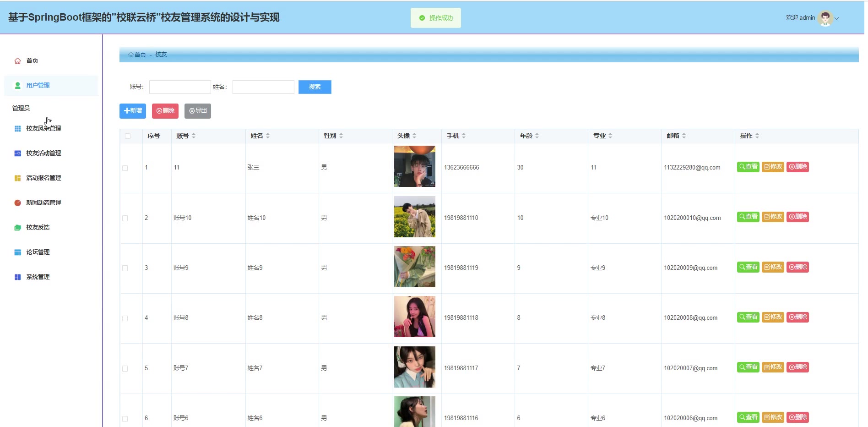Screen dimensions: 868x427
Task: Click the red 删除 batch delete button
Action: [x=165, y=111]
